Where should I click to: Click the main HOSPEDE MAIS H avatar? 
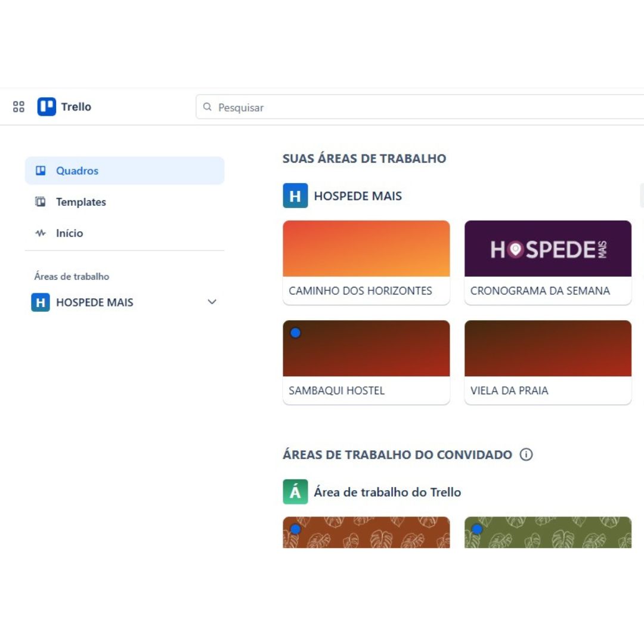[295, 196]
